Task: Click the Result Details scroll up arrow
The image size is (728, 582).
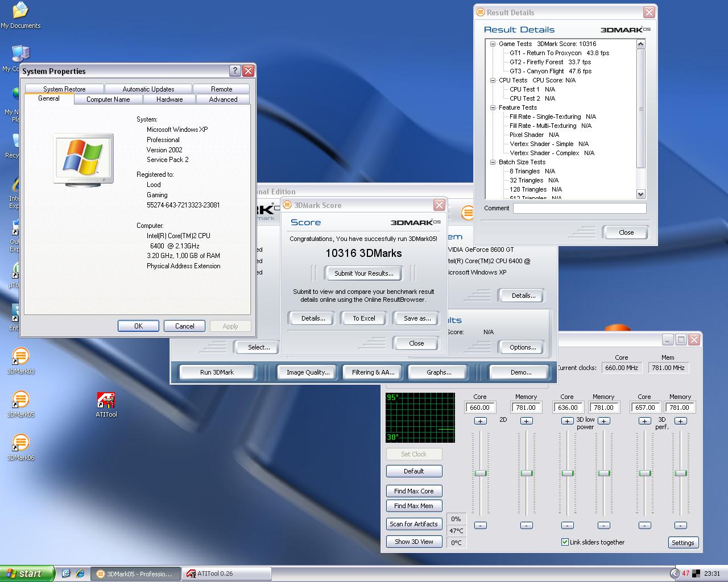Action: [641, 44]
